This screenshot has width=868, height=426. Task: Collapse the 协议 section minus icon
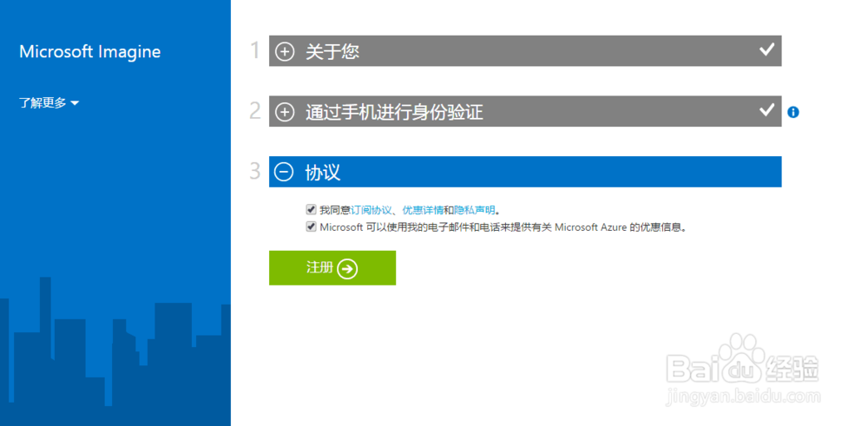(285, 173)
